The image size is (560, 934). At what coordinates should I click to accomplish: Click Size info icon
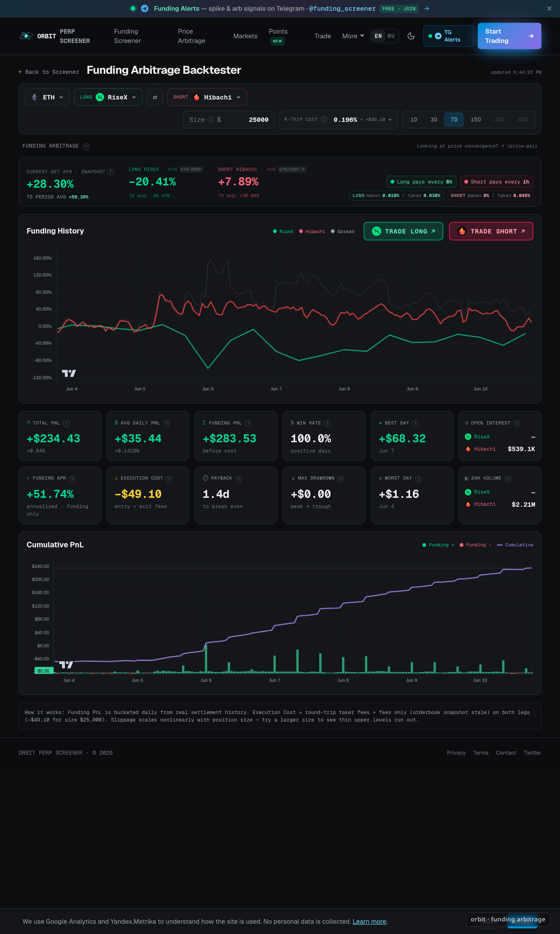coord(211,120)
